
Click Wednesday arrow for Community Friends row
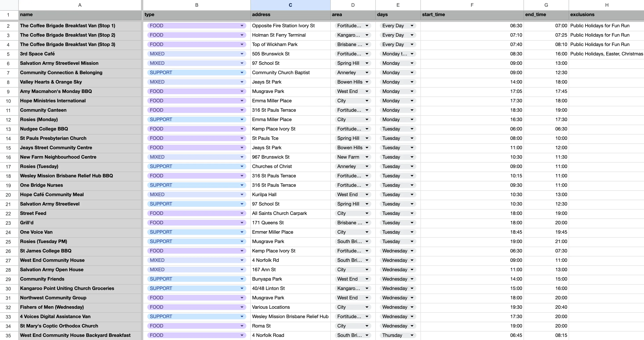click(412, 279)
